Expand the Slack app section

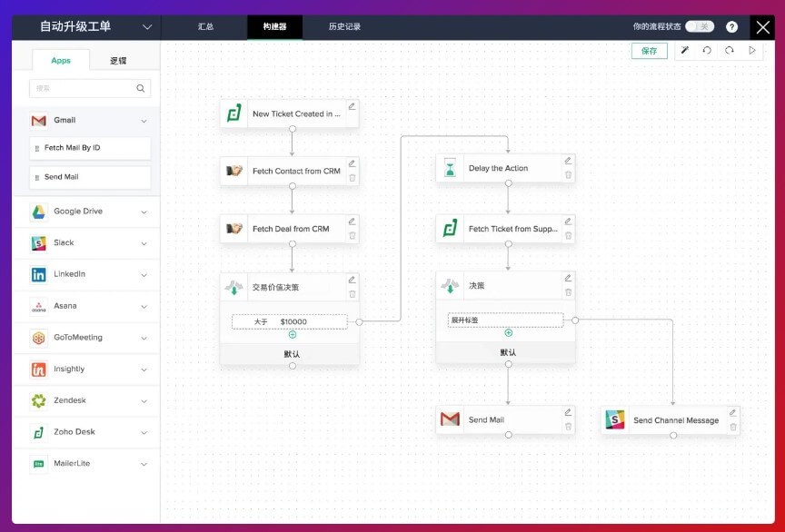(x=144, y=243)
